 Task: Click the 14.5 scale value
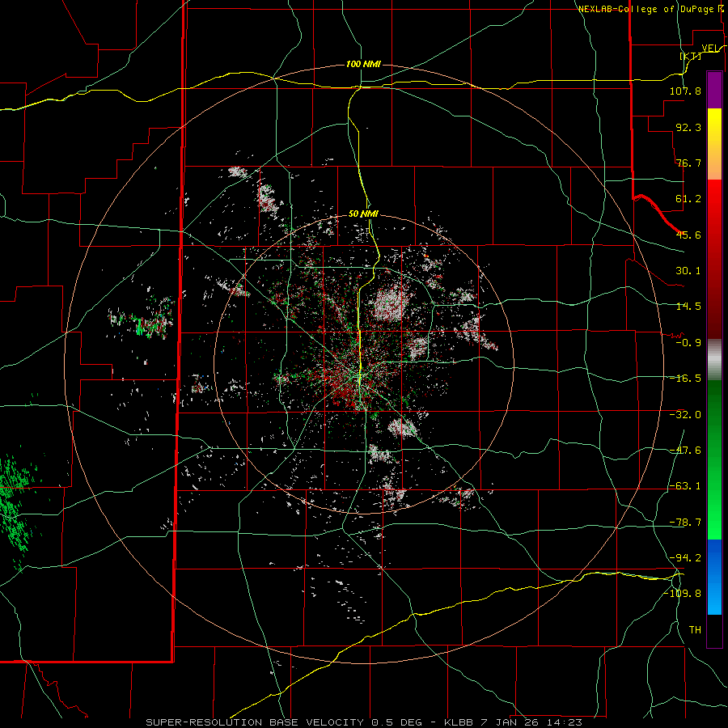point(688,307)
